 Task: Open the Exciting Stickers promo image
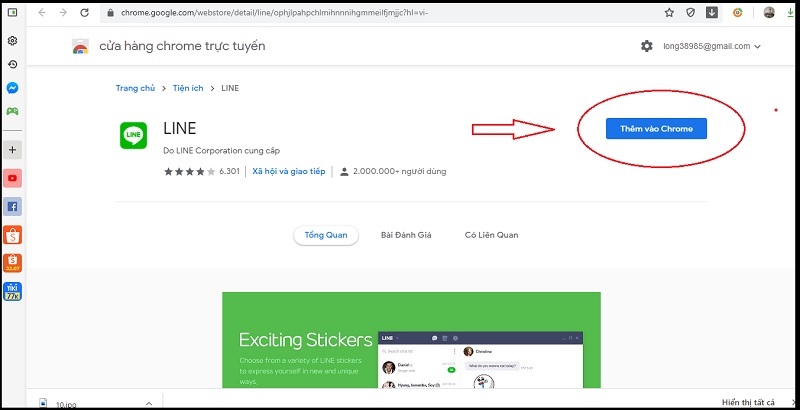click(411, 340)
